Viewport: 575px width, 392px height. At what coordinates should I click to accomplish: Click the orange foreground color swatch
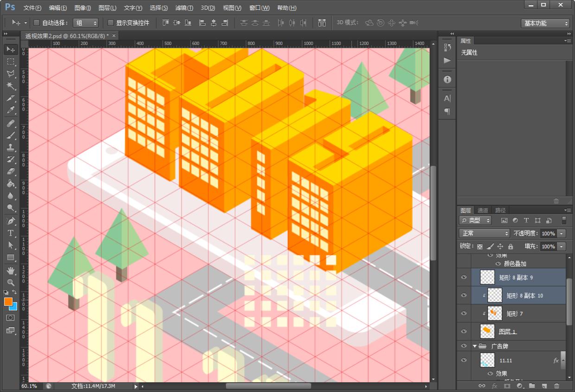point(8,302)
